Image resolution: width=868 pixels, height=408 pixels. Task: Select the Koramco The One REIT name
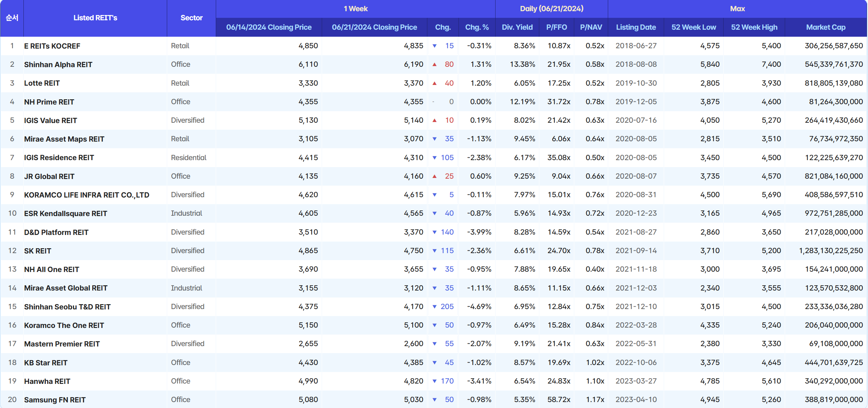pyautogui.click(x=64, y=325)
